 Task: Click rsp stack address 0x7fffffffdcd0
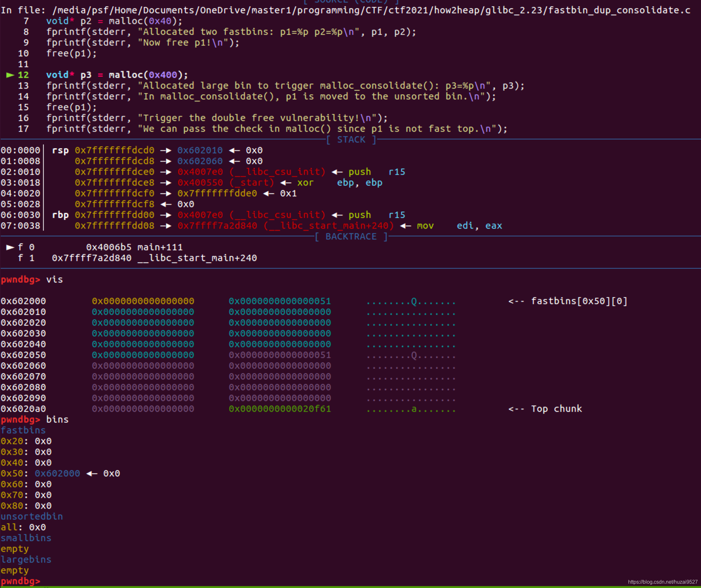tap(114, 150)
